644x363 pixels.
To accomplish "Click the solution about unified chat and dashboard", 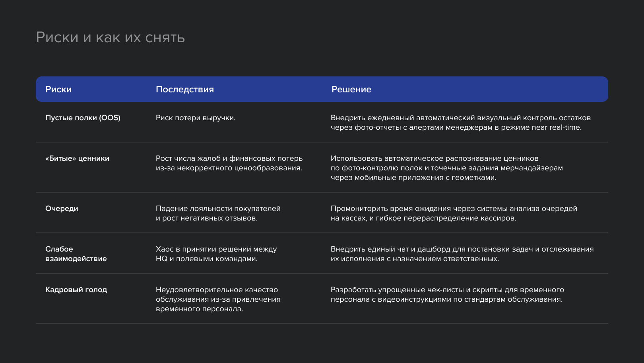I will (462, 254).
